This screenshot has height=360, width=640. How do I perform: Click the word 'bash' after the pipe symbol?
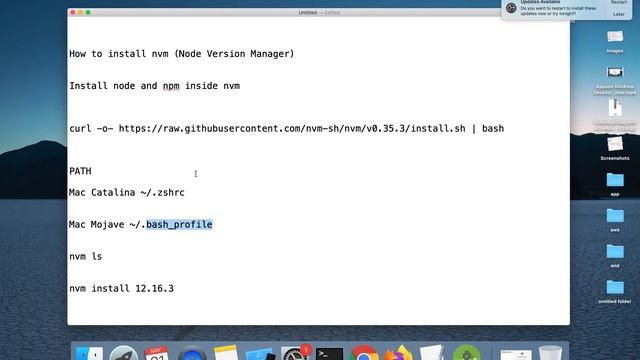click(493, 129)
